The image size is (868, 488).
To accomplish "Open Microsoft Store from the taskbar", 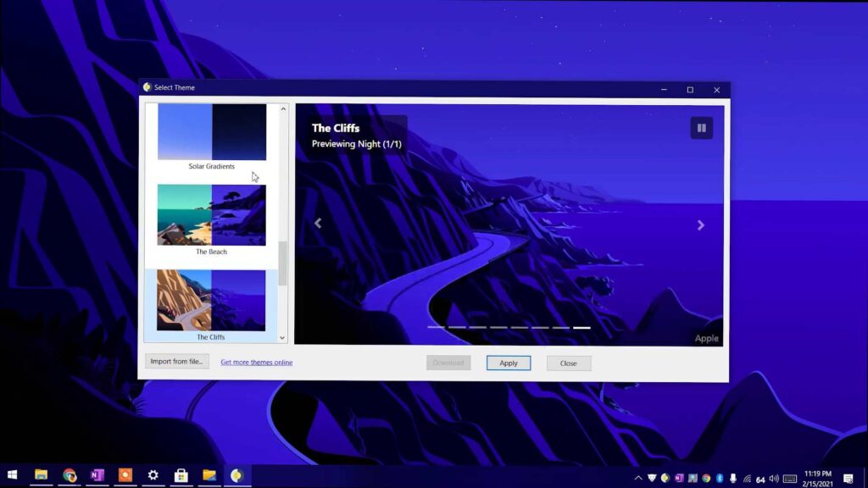I will tap(181, 475).
